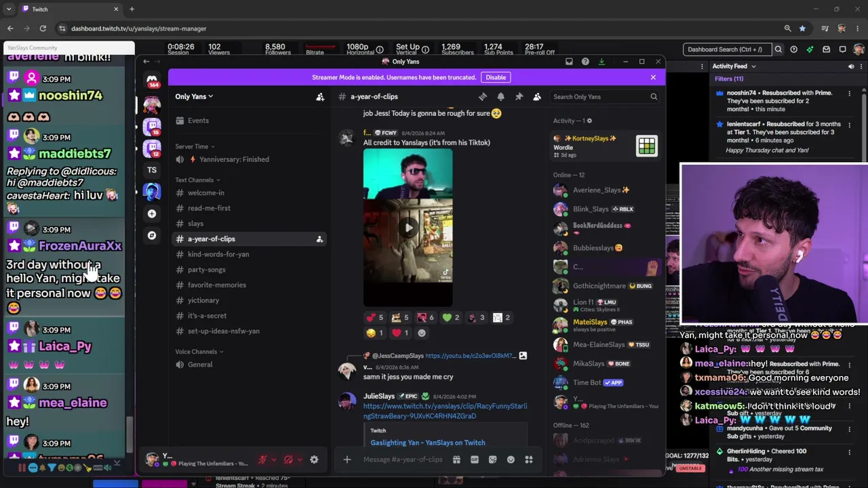
Task: Open Discord user settings gear
Action: (314, 460)
